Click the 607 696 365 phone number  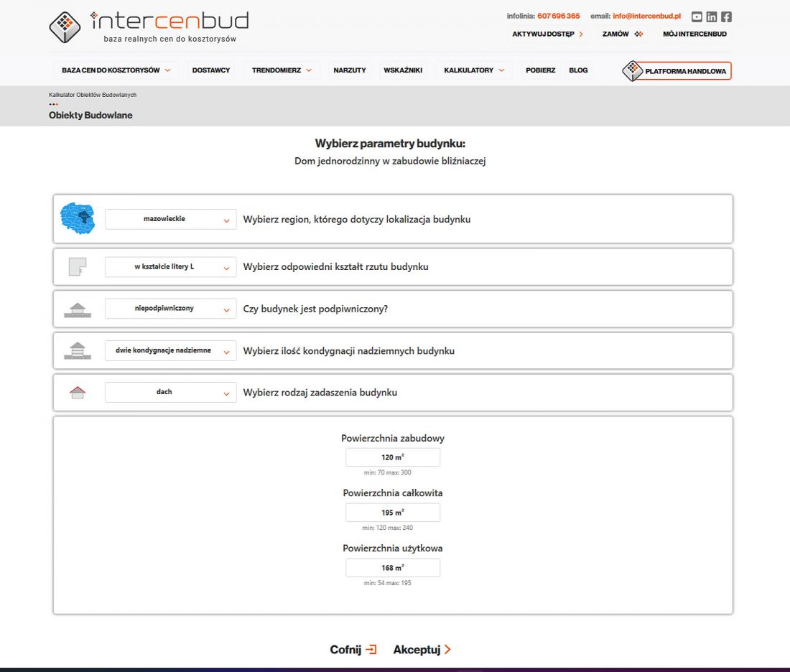click(x=558, y=16)
